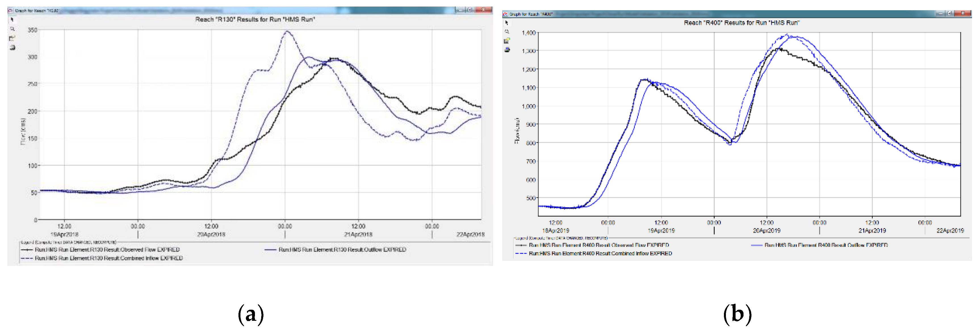Viewport: 980px width, 331px height.
Task: Click the plot properties icon in R130 graph
Action: (12, 38)
